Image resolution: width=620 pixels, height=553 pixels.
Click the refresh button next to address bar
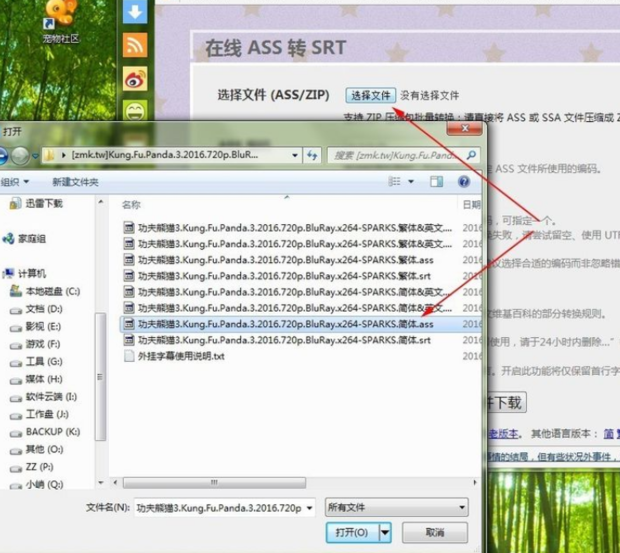click(x=312, y=155)
